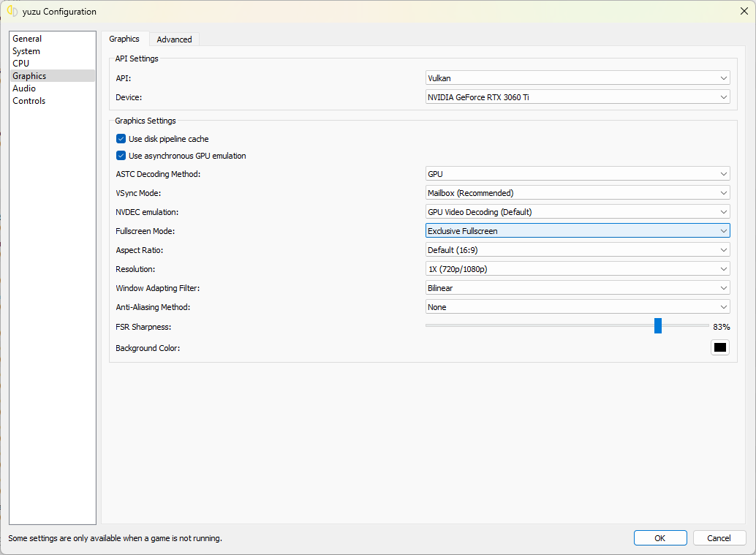Expand the Device dropdown for GPU selection
The width and height of the screenshot is (756, 555).
pos(577,97)
